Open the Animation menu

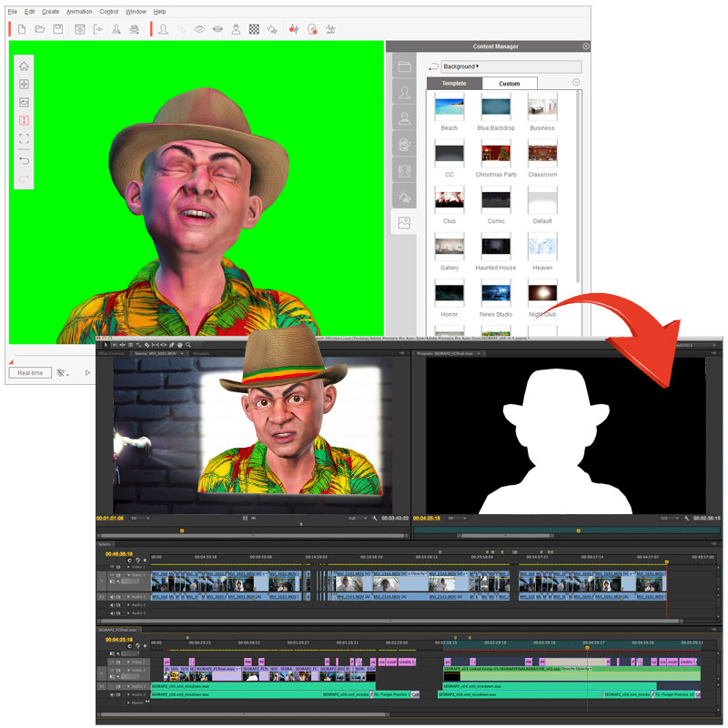tap(78, 12)
